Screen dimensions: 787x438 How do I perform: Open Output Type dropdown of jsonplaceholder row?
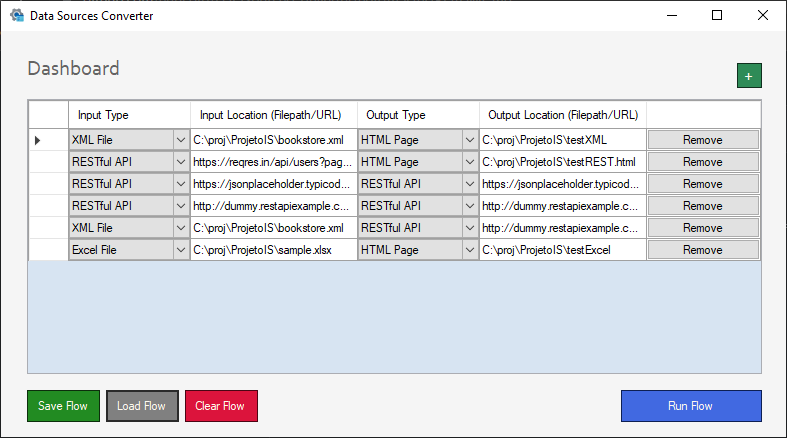[470, 184]
